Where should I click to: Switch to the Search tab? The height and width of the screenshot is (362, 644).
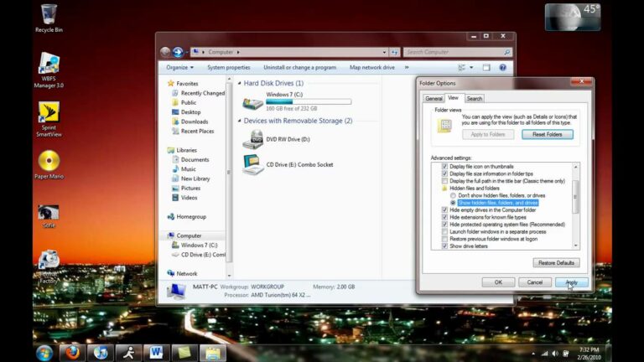coord(475,98)
